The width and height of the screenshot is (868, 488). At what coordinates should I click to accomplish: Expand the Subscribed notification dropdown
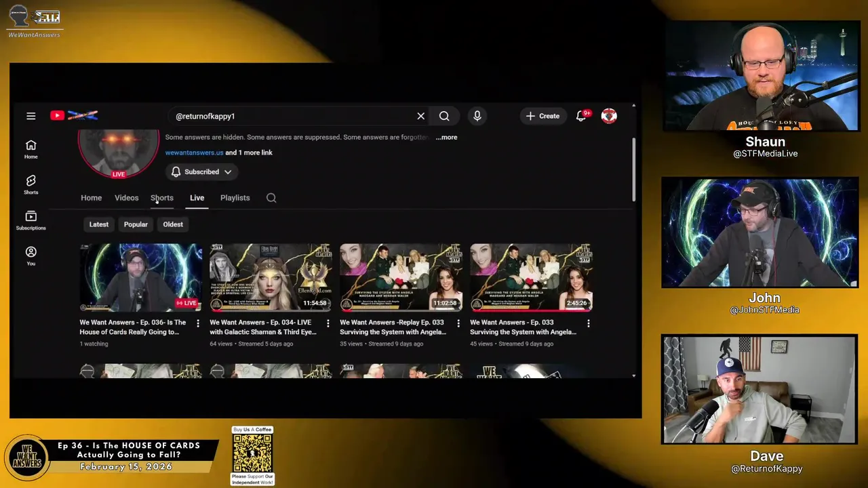[201, 172]
